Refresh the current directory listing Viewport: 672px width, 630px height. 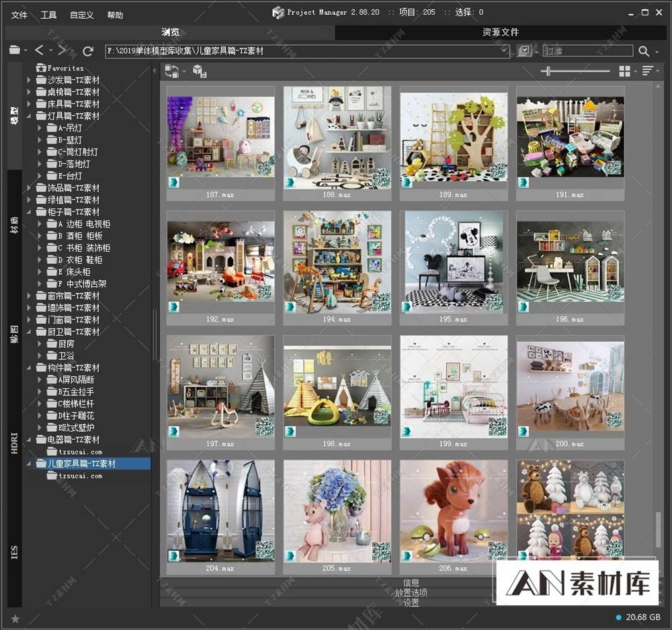coord(88,51)
